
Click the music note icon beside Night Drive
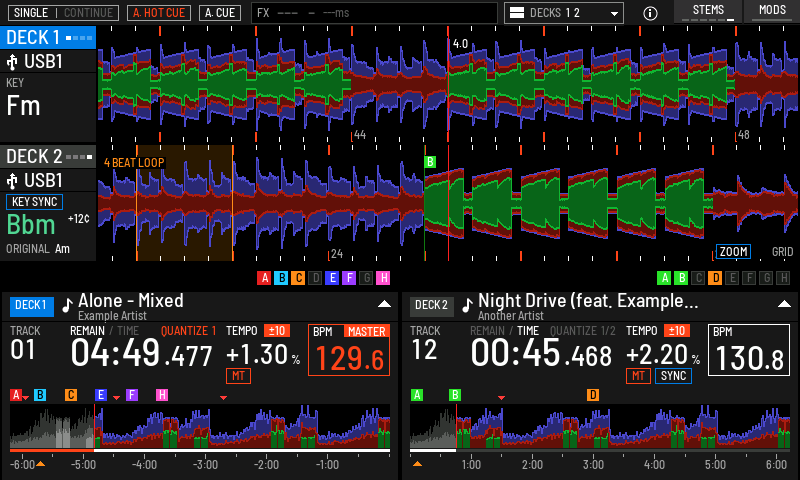pyautogui.click(x=467, y=305)
